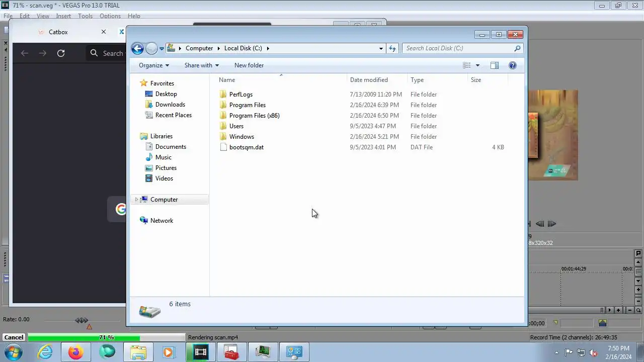Switch to Vegas Pro taskbar button
This screenshot has height=362, width=644.
200,352
